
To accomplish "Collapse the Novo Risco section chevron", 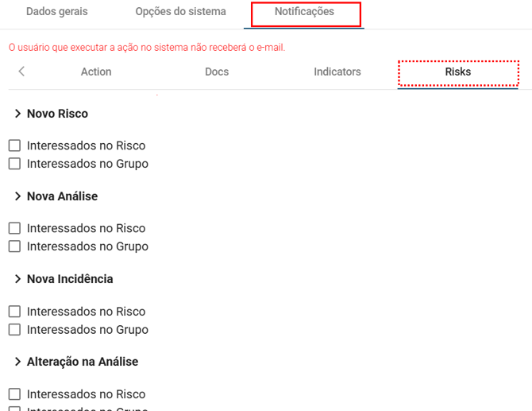I will 17,114.
